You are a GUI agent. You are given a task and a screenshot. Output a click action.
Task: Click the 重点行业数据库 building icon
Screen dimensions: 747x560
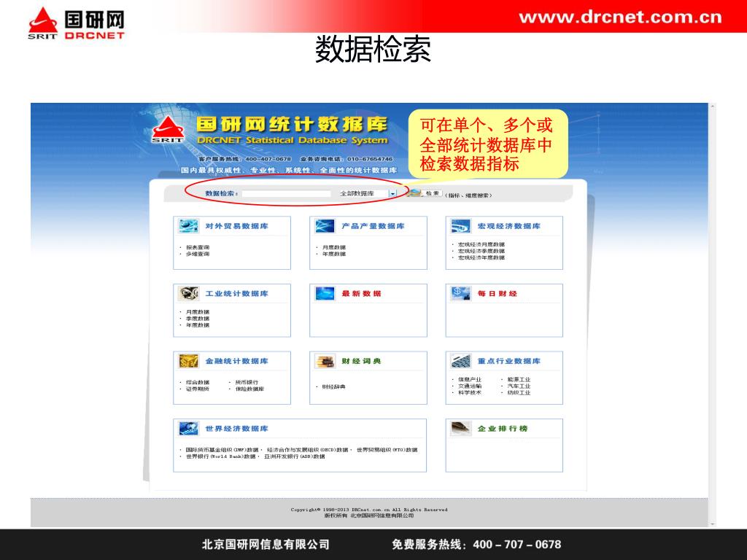click(x=461, y=361)
